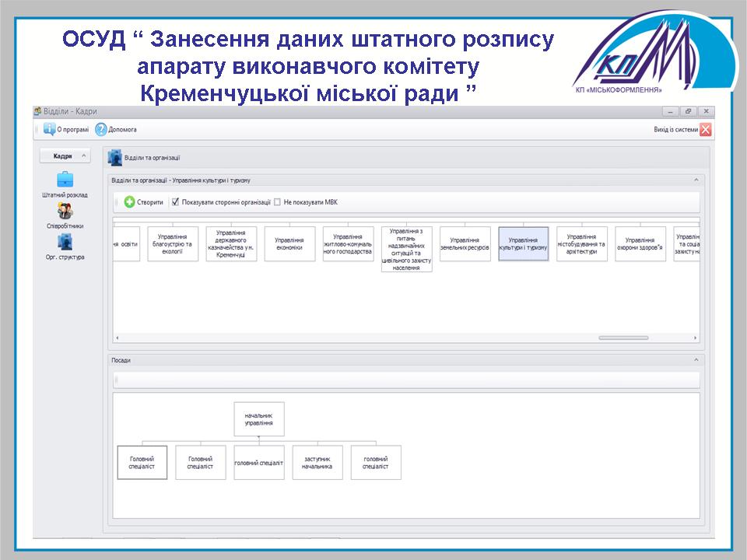Click the Відділи та організації tab icon
The width and height of the screenshot is (747, 560).
pyautogui.click(x=115, y=157)
